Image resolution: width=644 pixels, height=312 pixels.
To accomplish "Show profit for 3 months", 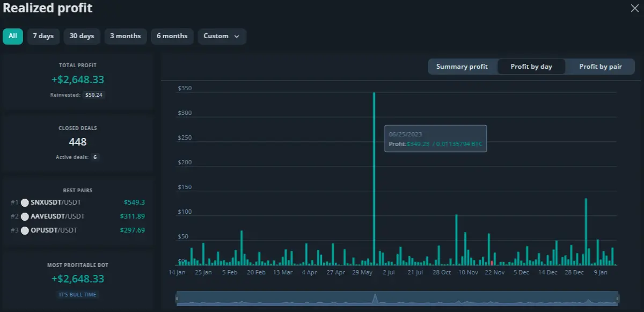I will coord(126,36).
